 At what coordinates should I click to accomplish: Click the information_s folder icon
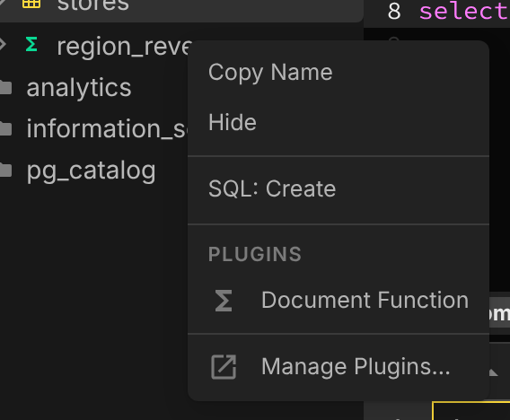pyautogui.click(x=6, y=128)
